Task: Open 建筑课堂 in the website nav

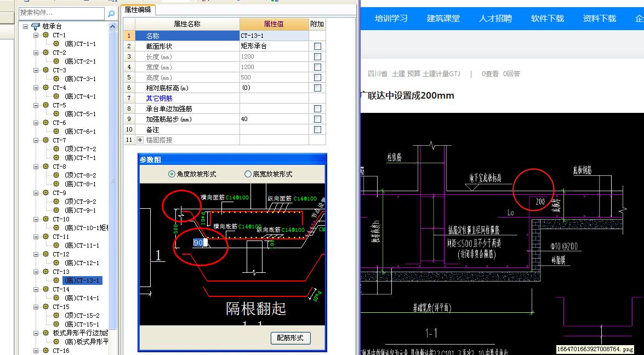Action: pyautogui.click(x=443, y=18)
